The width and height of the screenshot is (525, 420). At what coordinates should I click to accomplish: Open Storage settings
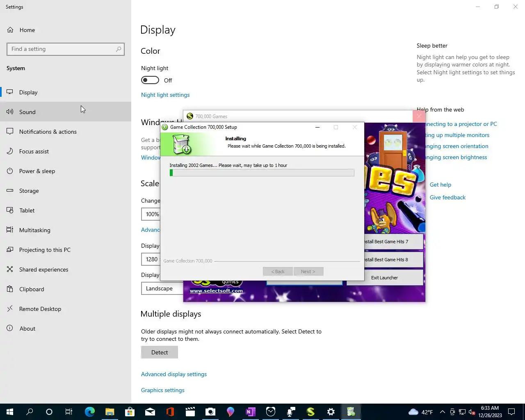point(66,191)
